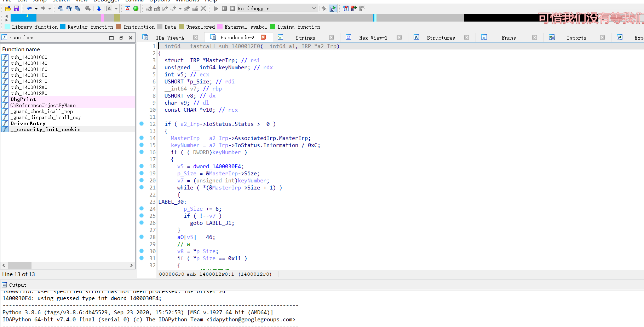Click the toolbar icon just left of the large X
This screenshot has height=327, width=644.
pos(195,8)
